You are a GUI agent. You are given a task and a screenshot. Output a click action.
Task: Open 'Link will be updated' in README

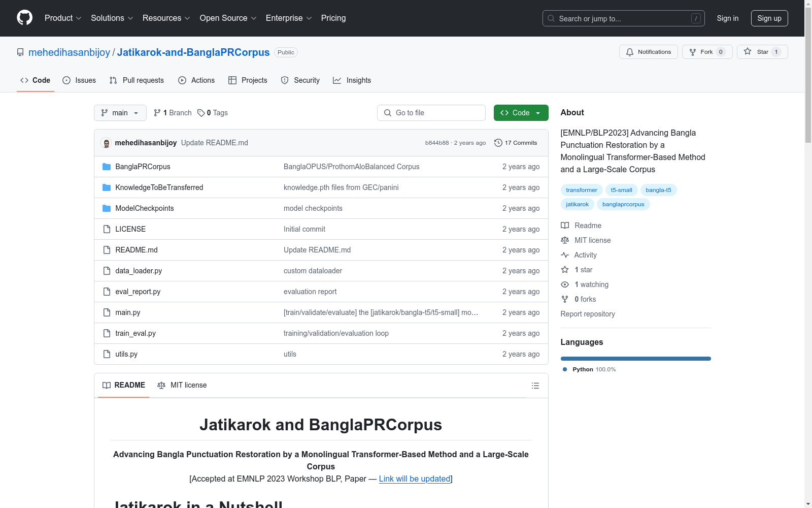coord(415,479)
